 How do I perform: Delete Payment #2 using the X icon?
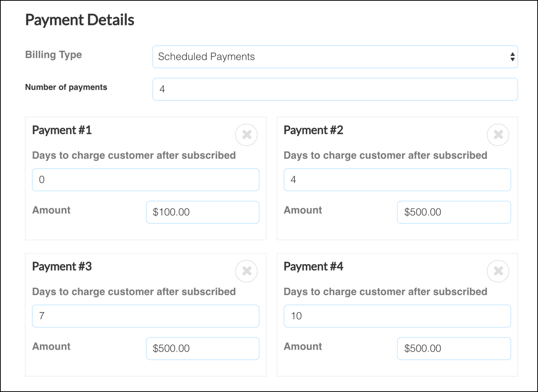coord(498,135)
